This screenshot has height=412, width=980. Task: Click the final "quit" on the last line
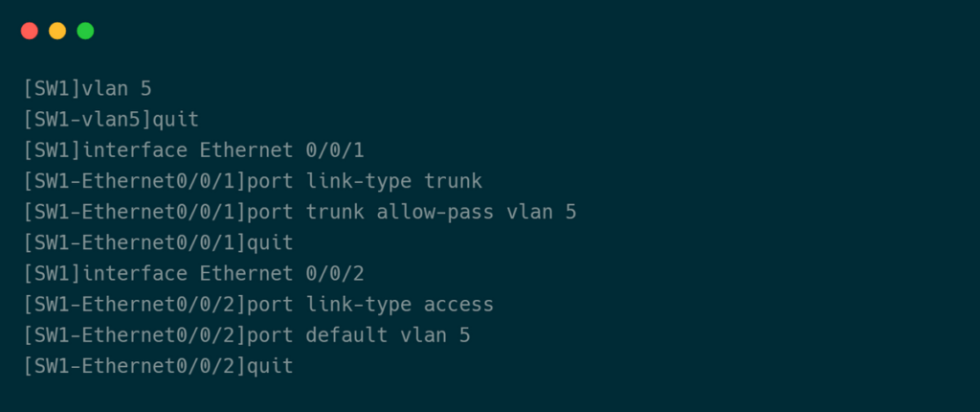[270, 366]
